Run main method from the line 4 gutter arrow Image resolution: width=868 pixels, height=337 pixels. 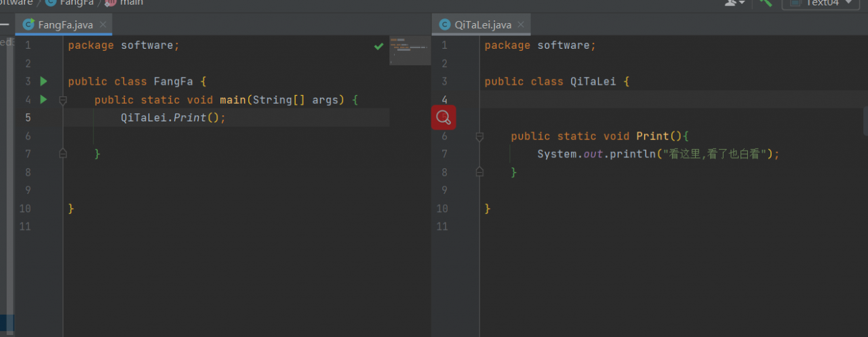(43, 100)
